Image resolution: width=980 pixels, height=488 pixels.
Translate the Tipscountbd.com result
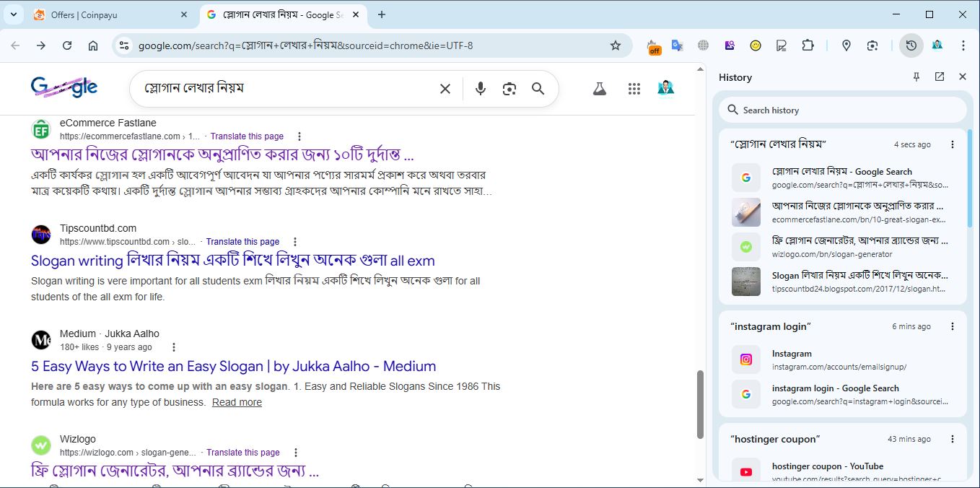tap(242, 242)
